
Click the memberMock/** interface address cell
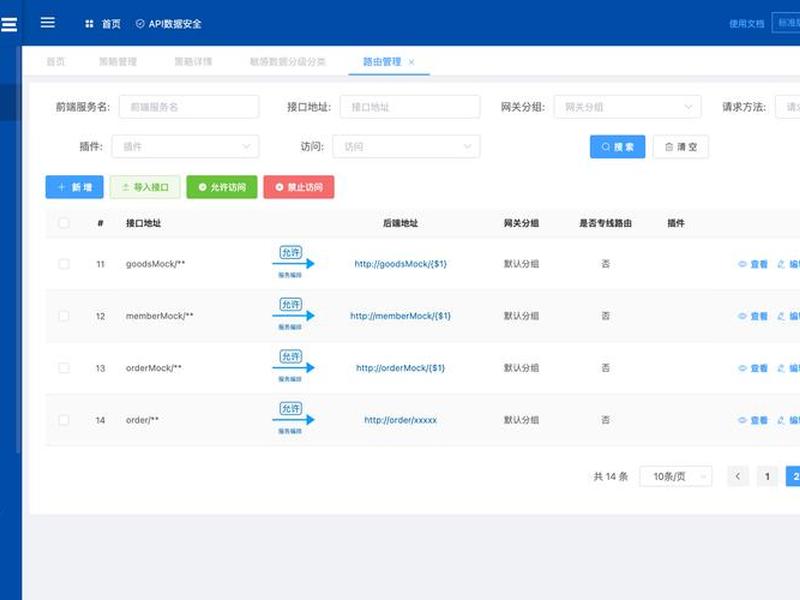(159, 316)
